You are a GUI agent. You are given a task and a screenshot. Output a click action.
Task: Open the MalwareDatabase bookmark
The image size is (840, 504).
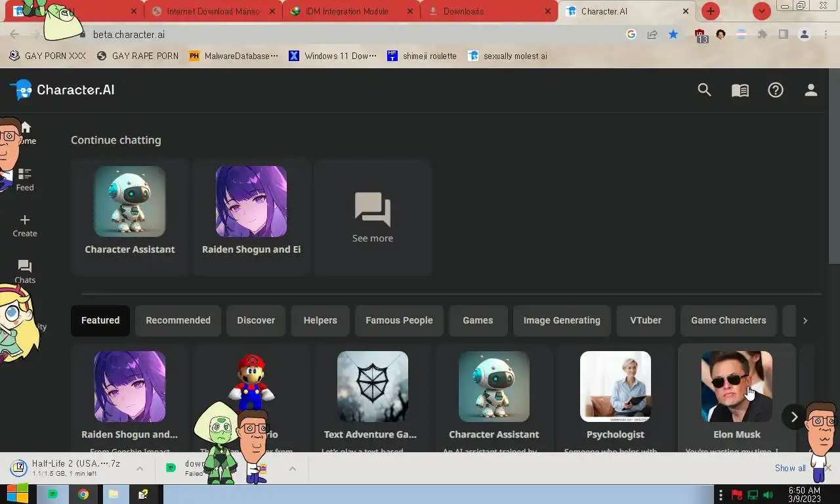[x=233, y=56]
